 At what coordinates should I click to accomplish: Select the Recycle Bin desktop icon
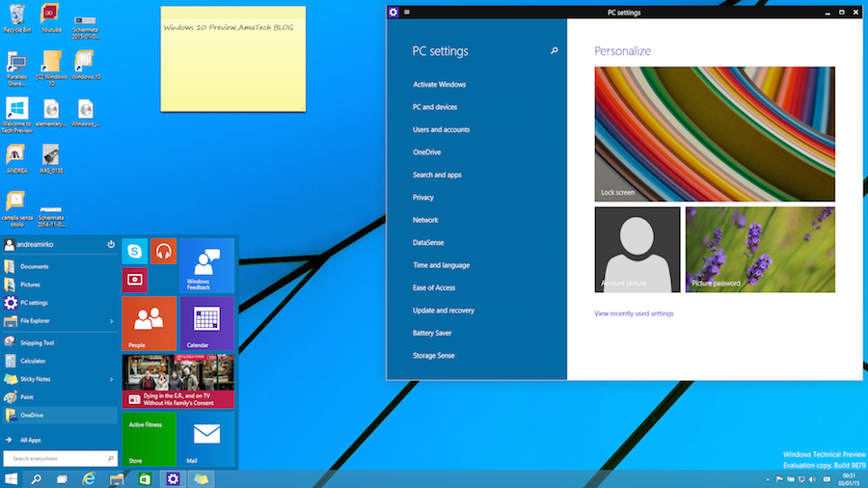tap(17, 18)
